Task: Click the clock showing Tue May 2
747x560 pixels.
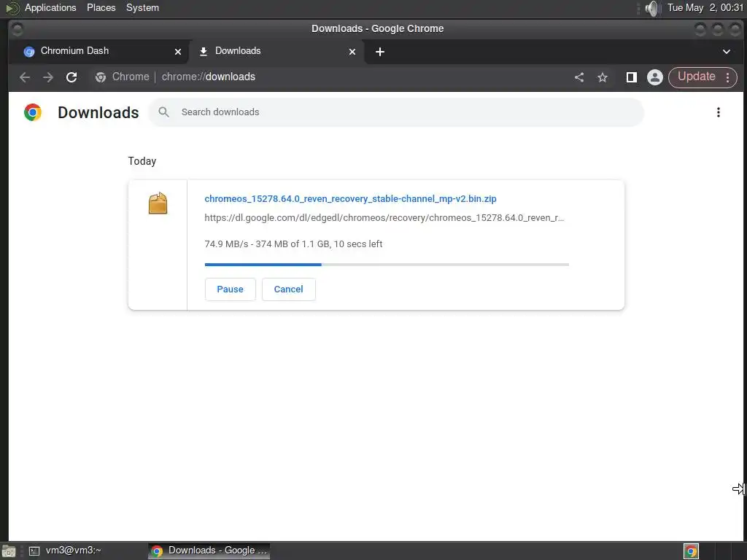Action: (x=705, y=7)
